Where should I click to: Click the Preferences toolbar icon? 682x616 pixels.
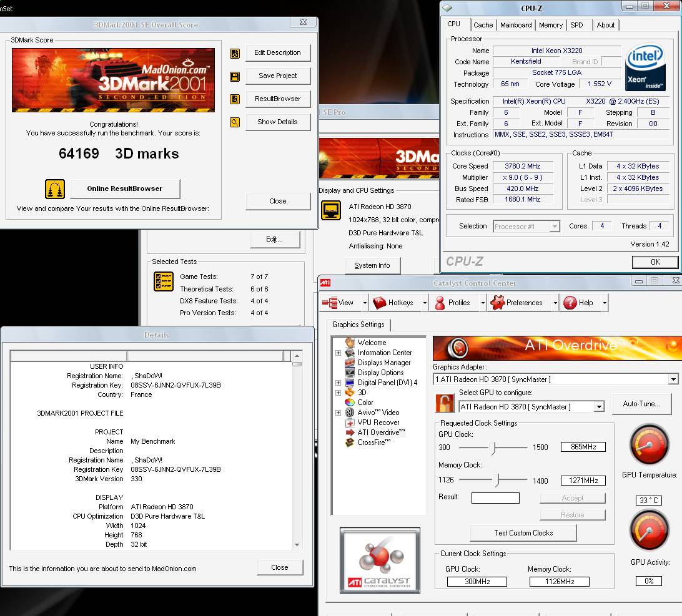tap(497, 303)
